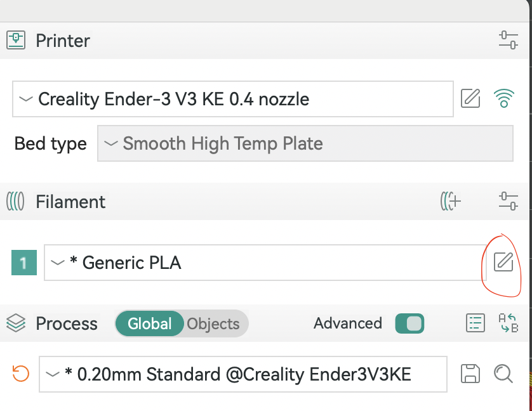Viewport: 532px width, 411px height.
Task: Expand the 0.20mm Standard process preset dropdown
Action: pyautogui.click(x=243, y=374)
